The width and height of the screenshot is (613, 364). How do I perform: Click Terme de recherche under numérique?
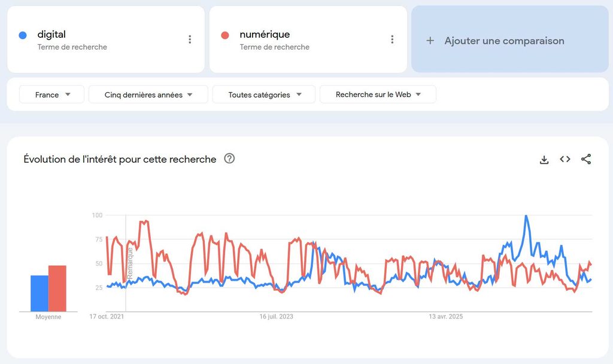[274, 47]
